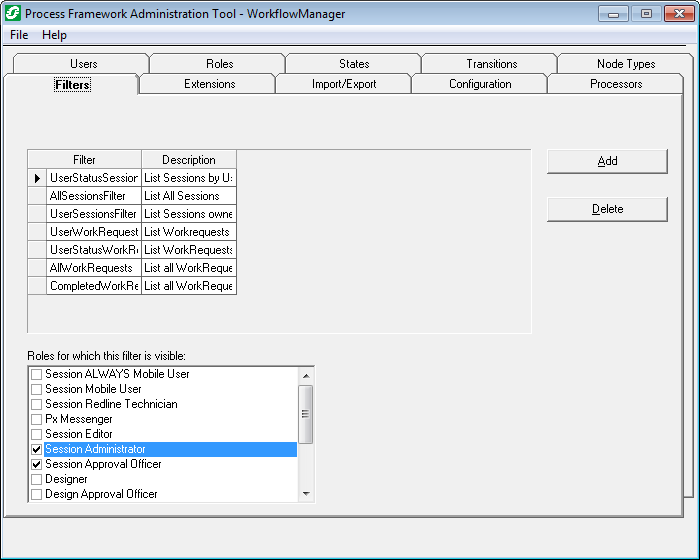Switch to the Transitions tab
700x560 pixels.
491,64
